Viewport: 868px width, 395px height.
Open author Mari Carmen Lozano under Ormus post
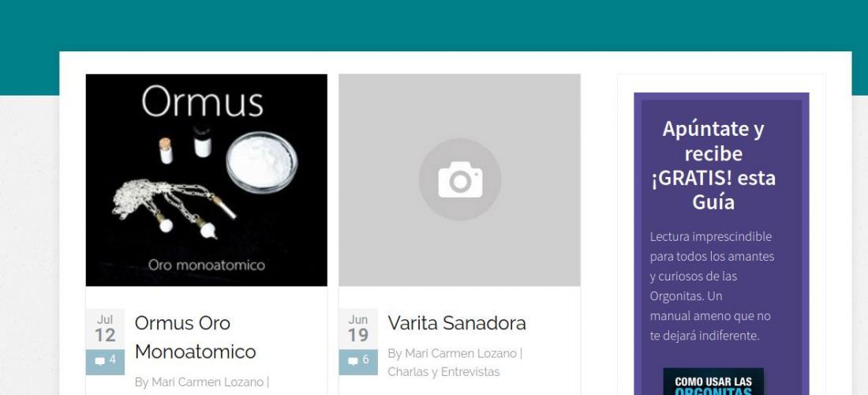point(208,382)
